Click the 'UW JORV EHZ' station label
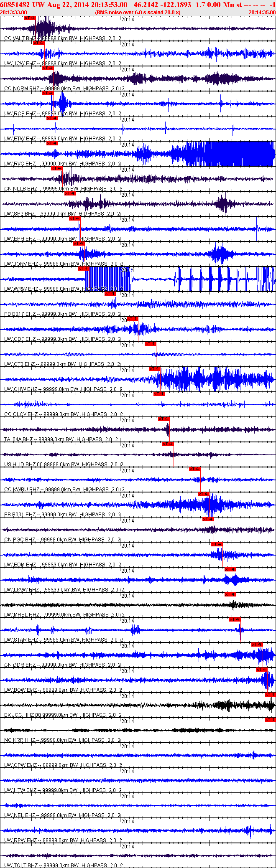The width and height of the screenshot is (276, 868). (21, 264)
